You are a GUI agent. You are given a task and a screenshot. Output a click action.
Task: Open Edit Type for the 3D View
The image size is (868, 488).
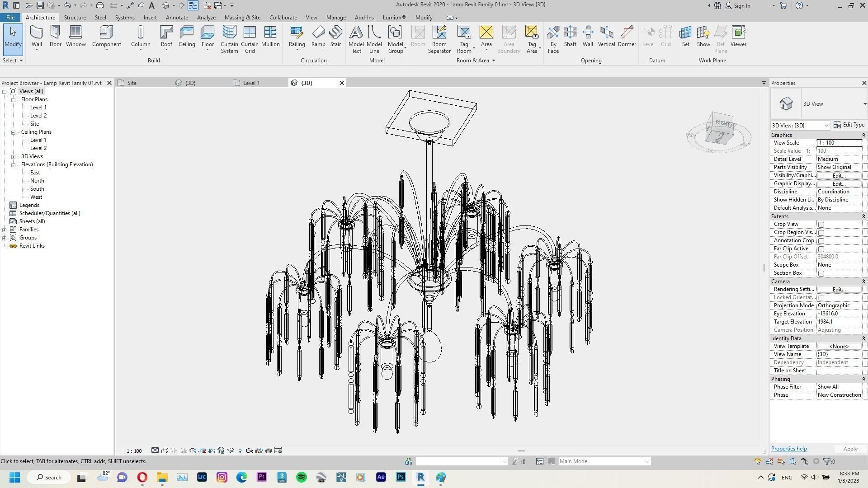click(849, 125)
